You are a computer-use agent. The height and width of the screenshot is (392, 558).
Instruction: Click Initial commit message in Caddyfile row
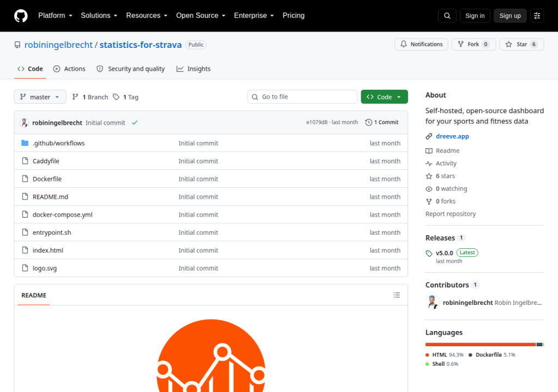click(198, 161)
